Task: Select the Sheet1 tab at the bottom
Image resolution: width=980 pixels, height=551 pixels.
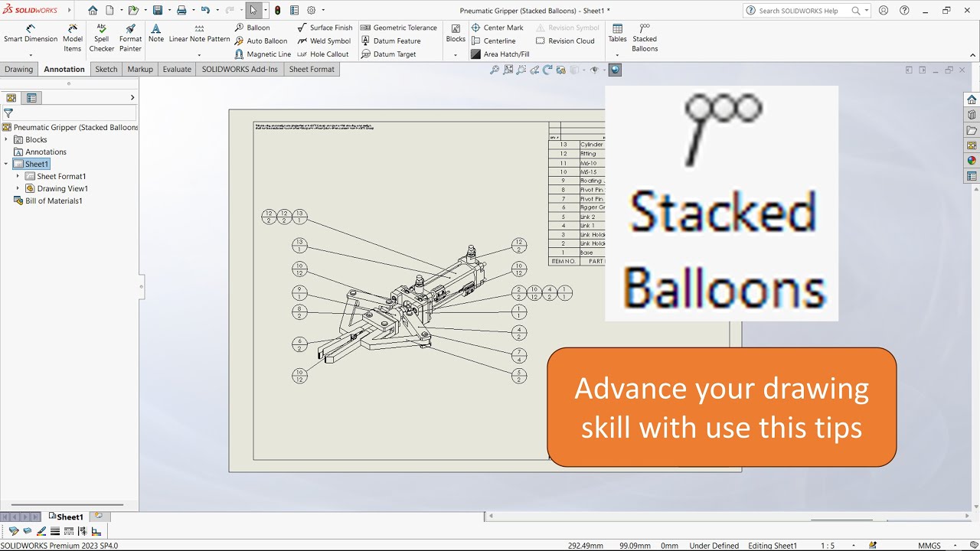Action: (65, 517)
